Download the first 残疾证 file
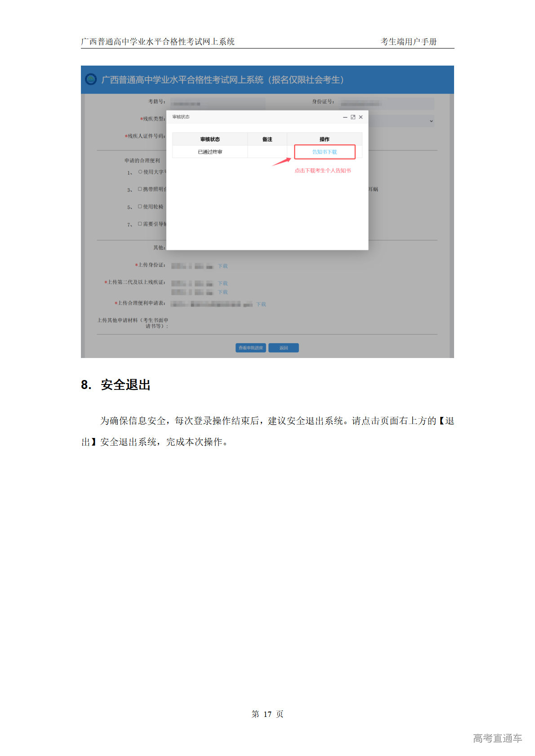 pos(223,283)
